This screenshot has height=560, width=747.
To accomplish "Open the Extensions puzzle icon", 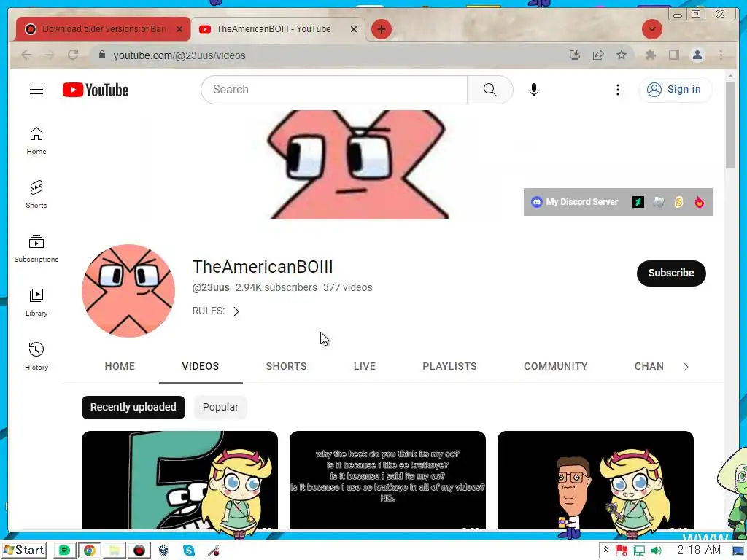I will coord(650,55).
